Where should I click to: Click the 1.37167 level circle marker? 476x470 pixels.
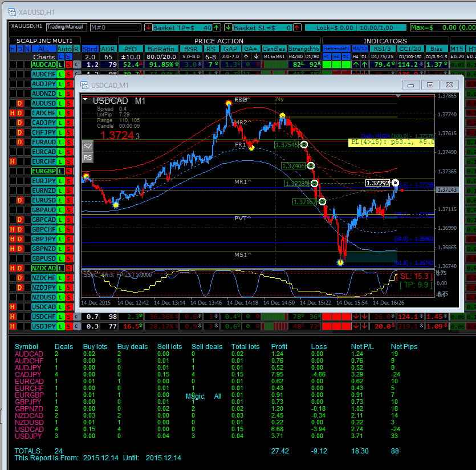(322, 201)
